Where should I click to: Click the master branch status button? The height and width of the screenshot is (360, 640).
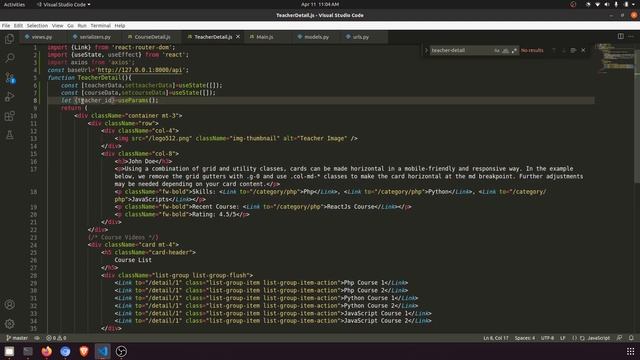(x=17, y=338)
